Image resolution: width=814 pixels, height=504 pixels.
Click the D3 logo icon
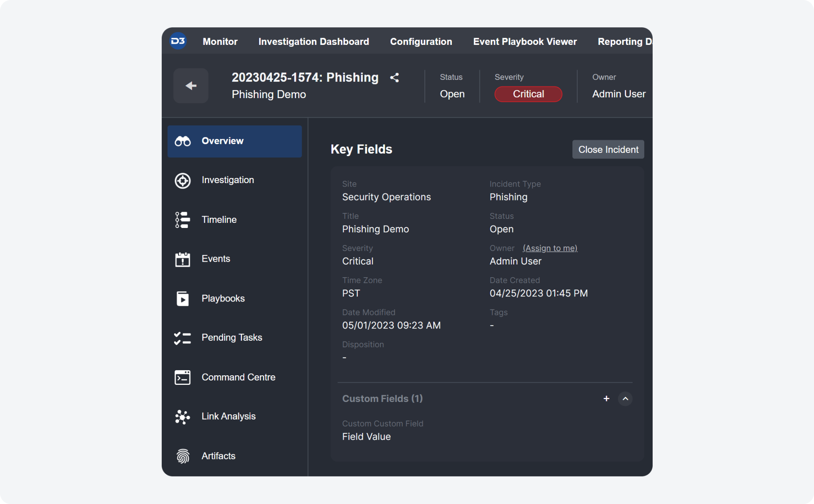click(x=178, y=41)
